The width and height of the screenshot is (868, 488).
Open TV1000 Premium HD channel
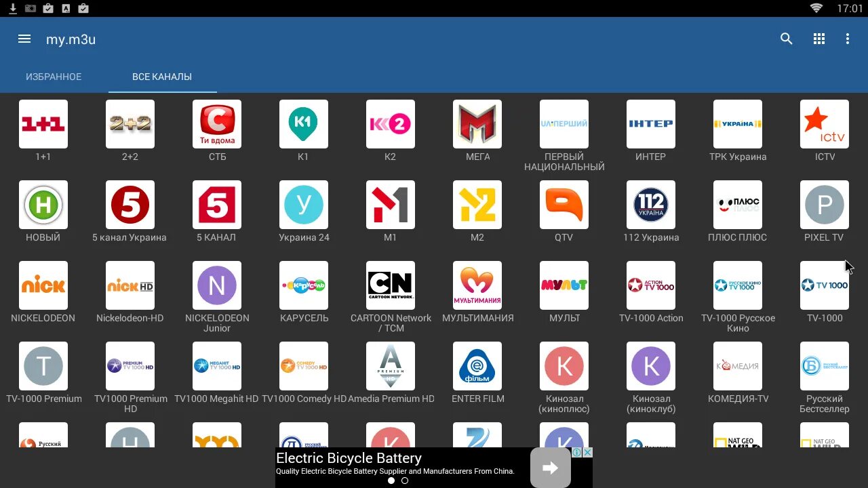[x=130, y=366]
